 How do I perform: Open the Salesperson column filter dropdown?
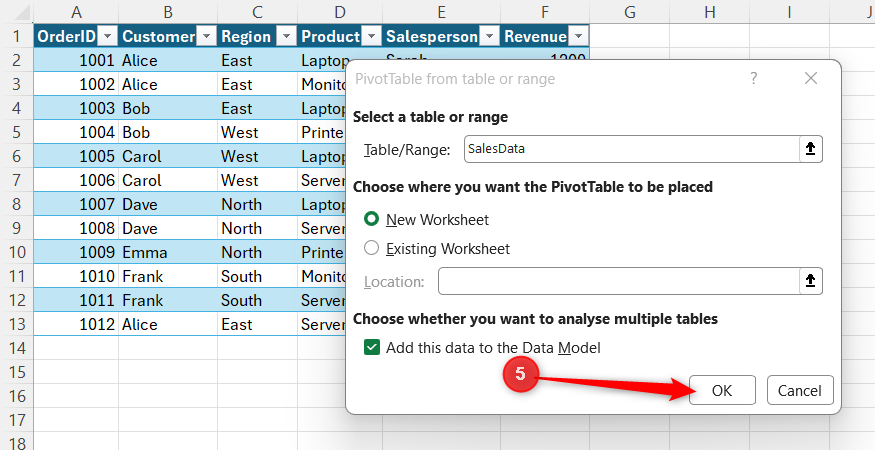coord(489,37)
